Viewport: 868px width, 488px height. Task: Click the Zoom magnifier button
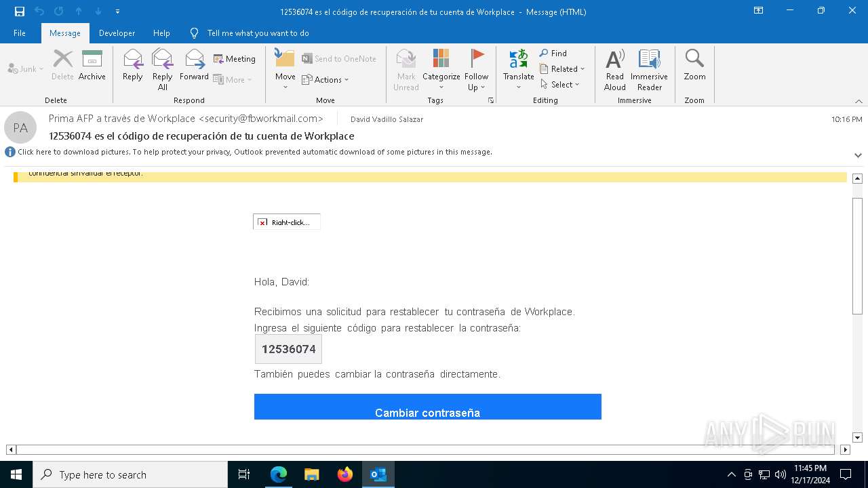click(694, 65)
